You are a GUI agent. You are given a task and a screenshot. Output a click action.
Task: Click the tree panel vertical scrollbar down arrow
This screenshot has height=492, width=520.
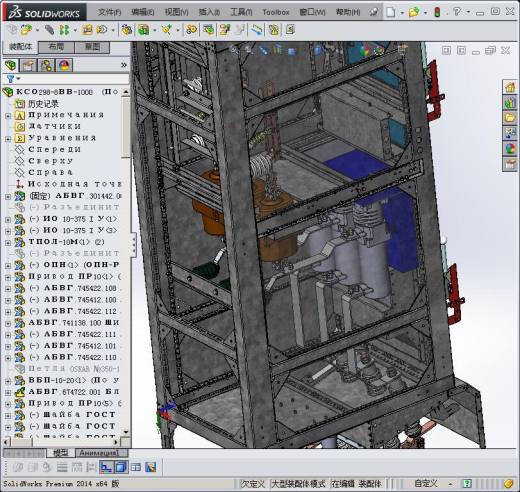(126, 432)
